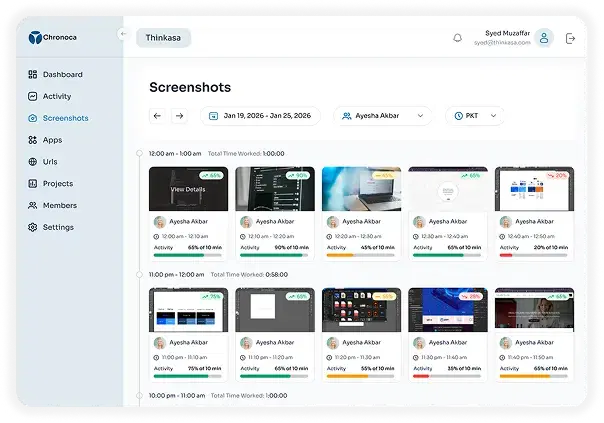Image resolution: width=604 pixels, height=423 pixels.
Task: Expand the PKT chevron arrow
Action: pos(493,116)
